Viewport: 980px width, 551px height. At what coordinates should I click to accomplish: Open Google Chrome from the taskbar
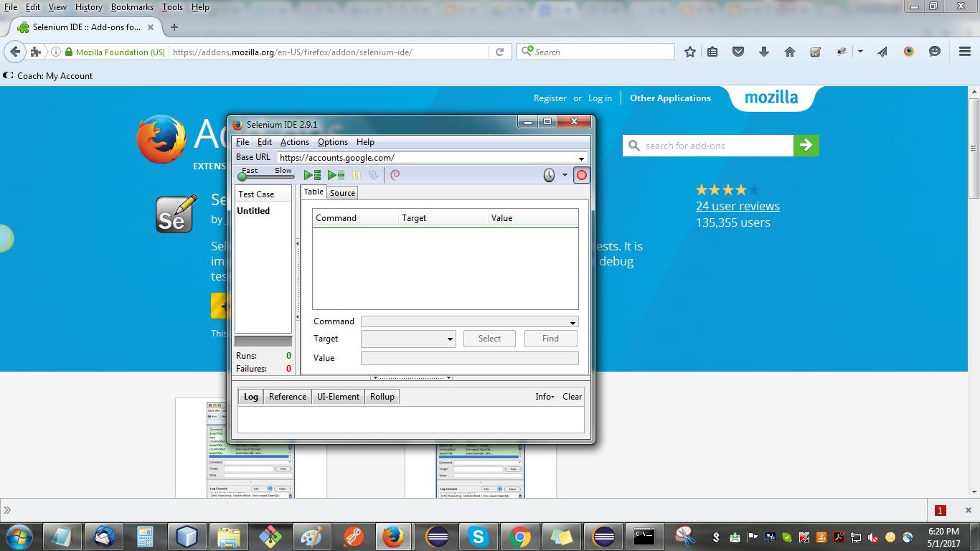520,536
